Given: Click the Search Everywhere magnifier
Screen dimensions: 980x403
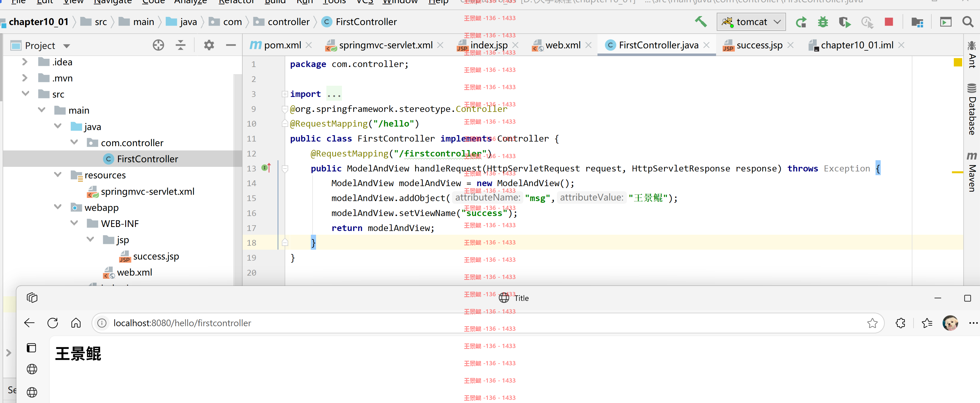Looking at the screenshot, I should pos(968,22).
